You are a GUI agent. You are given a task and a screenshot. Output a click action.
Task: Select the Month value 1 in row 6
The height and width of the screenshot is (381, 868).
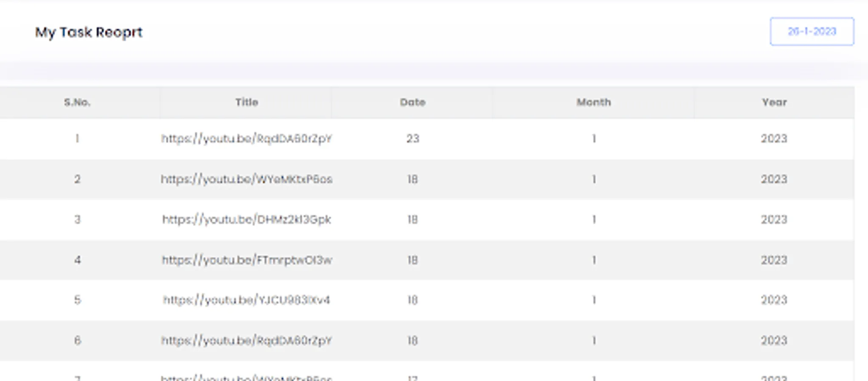coord(594,340)
